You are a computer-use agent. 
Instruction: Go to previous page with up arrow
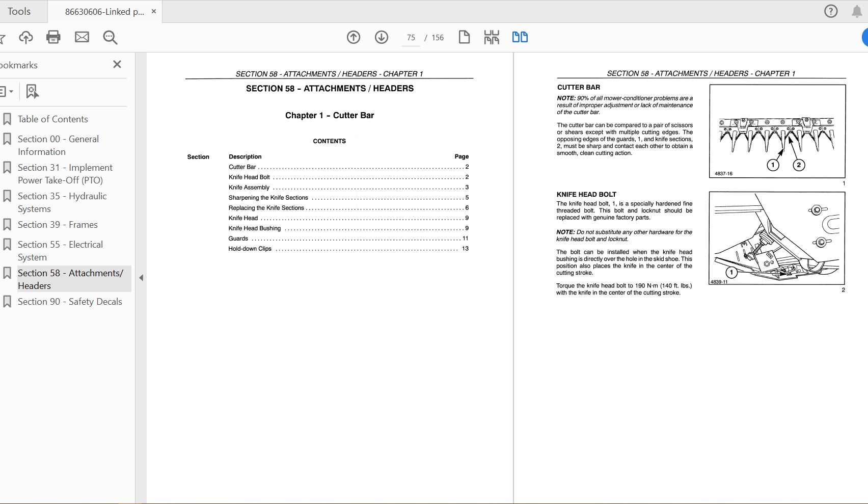[x=353, y=37]
